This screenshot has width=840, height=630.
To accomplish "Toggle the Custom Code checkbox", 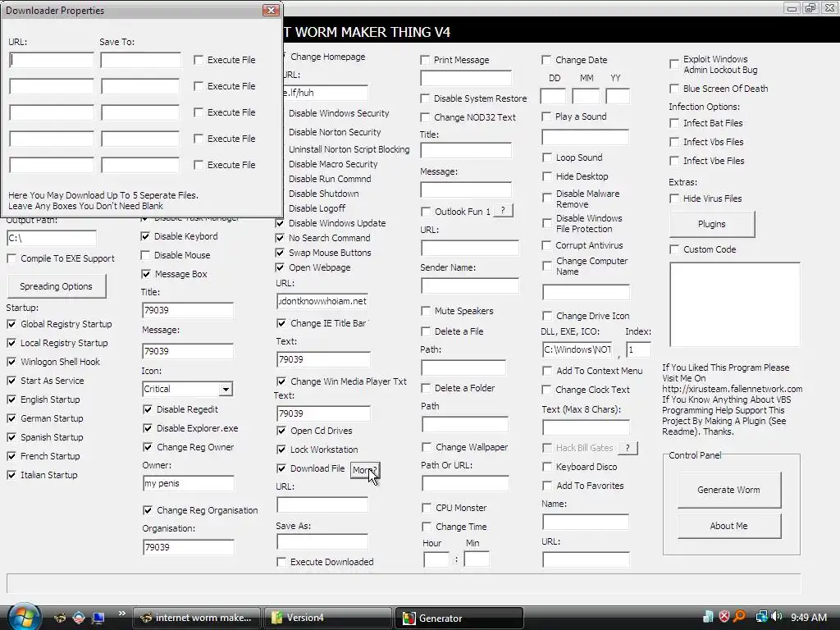I will coord(674,249).
